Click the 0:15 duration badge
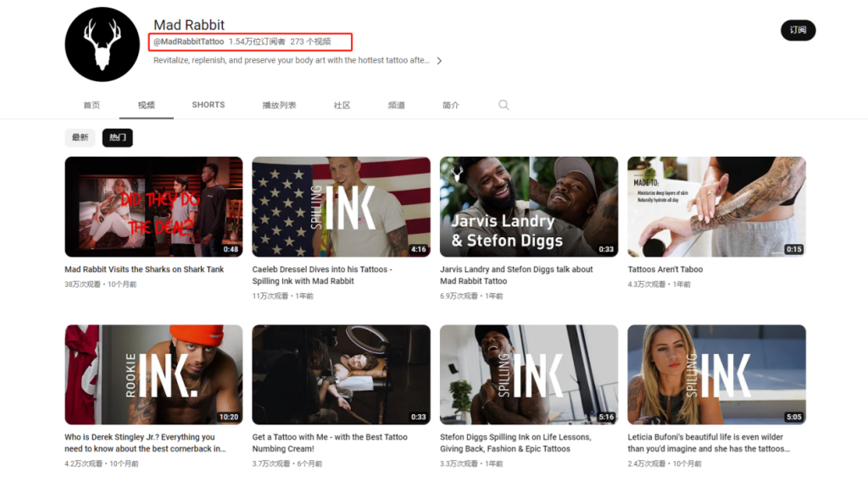This screenshot has height=482, width=868. pos(793,249)
